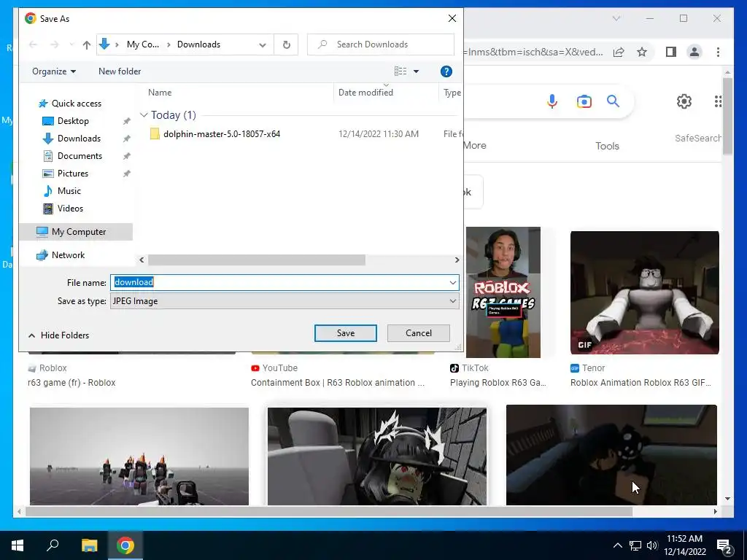The width and height of the screenshot is (747, 560).
Task: Sort by Name column header
Action: pyautogui.click(x=160, y=93)
